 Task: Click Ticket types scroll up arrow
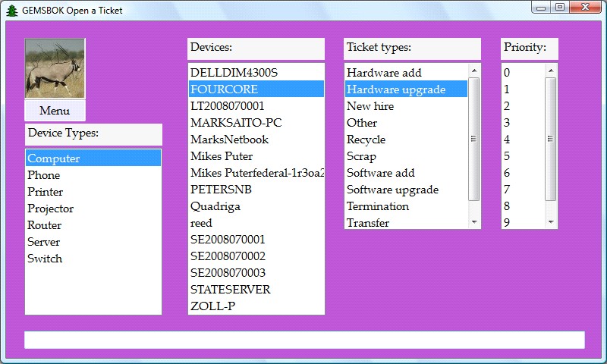[474, 71]
